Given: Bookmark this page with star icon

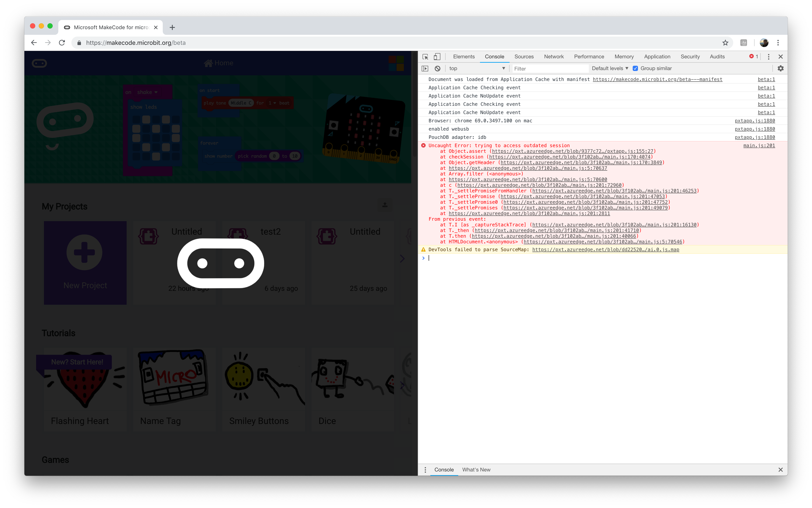Looking at the screenshot, I should coord(725,43).
